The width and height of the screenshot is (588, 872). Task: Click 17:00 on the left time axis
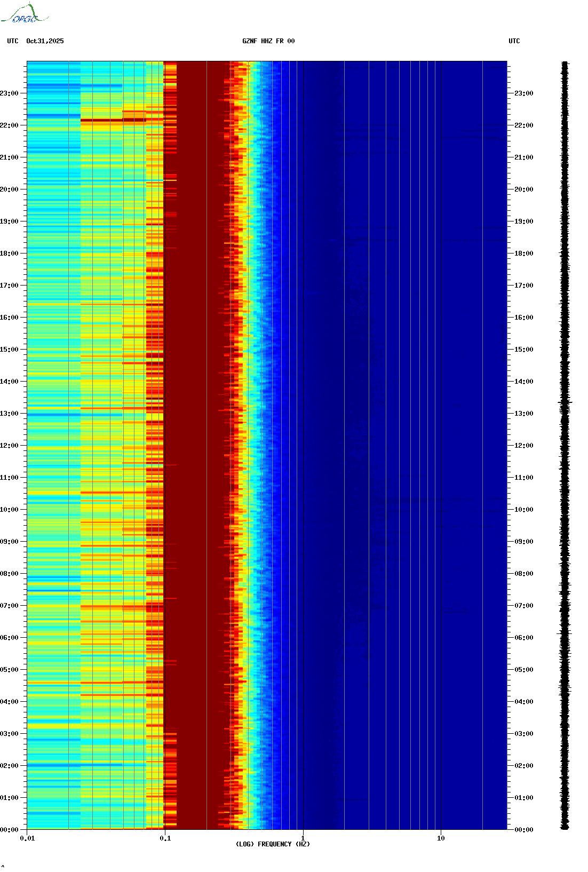pos(9,286)
